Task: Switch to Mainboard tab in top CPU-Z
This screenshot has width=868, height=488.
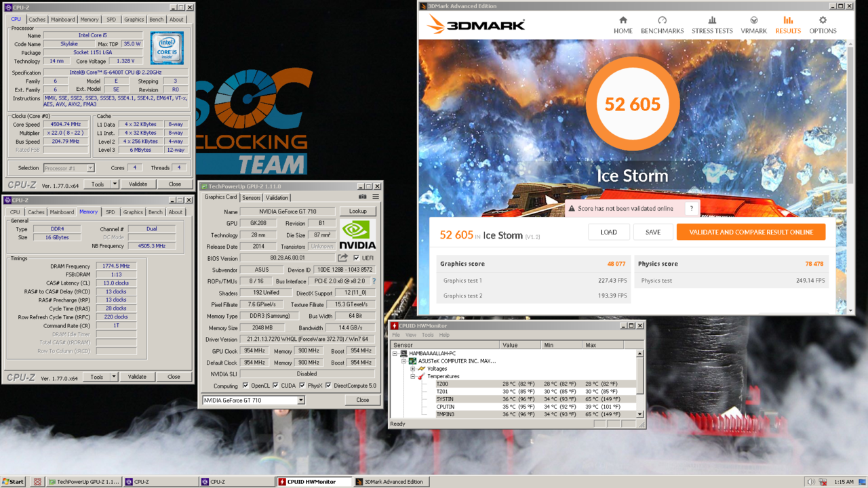Action: pyautogui.click(x=62, y=20)
